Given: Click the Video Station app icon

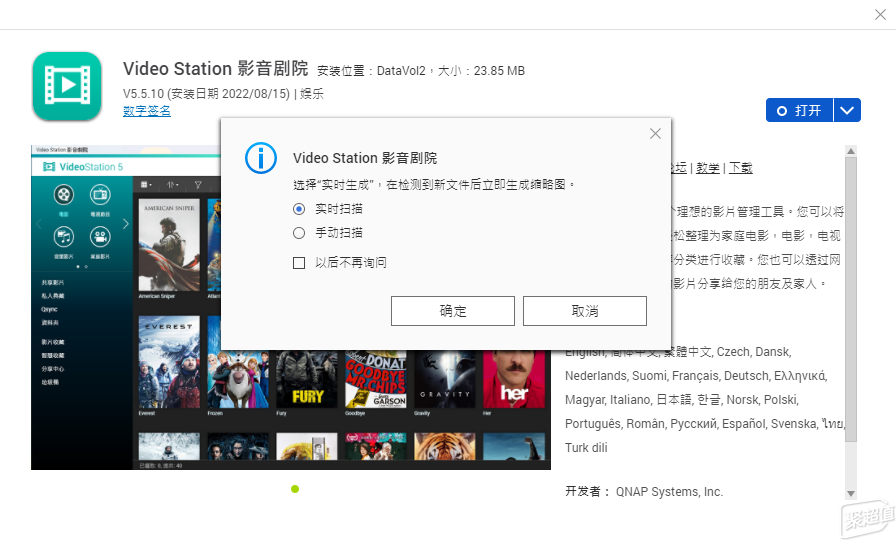Looking at the screenshot, I should [x=67, y=86].
